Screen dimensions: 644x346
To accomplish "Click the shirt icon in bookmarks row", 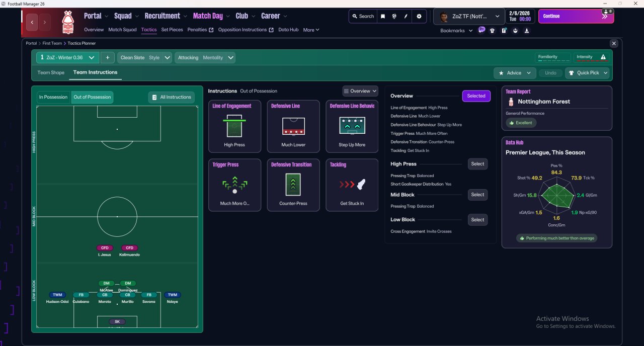I will (x=492, y=31).
